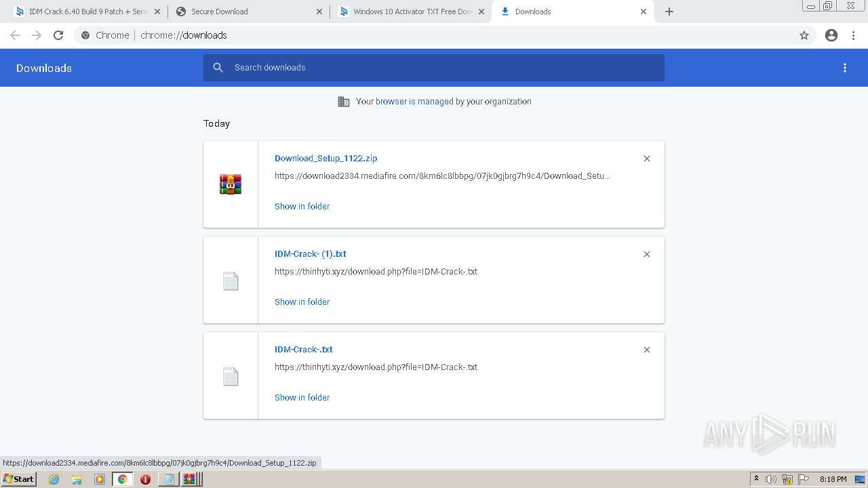868x488 pixels.
Task: Click the chrome://downloads address bar
Action: coord(434,35)
